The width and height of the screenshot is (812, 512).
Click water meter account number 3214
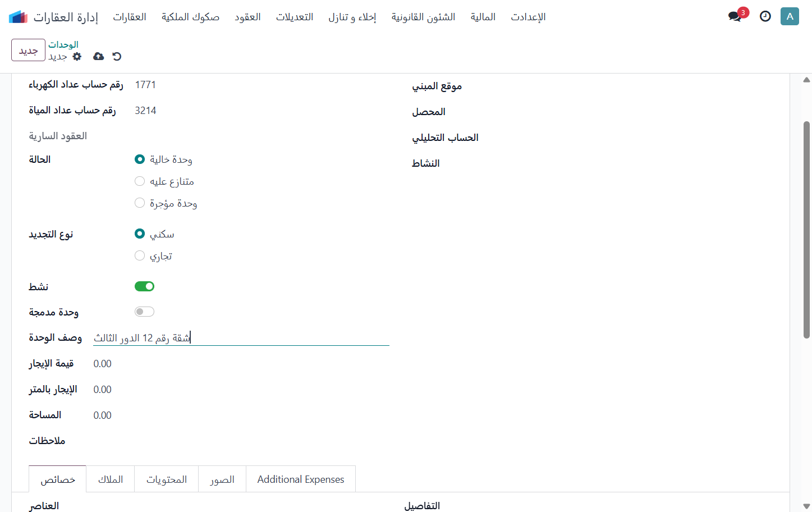pyautogui.click(x=145, y=111)
